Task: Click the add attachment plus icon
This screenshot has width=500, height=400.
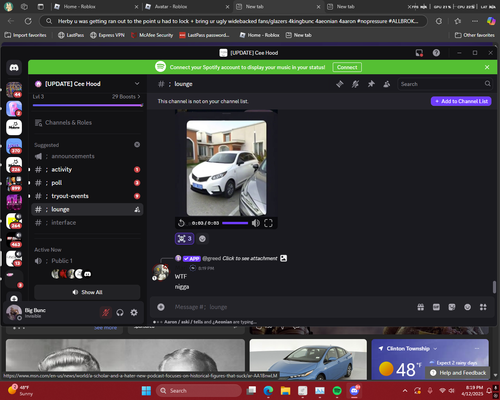Action: pyautogui.click(x=161, y=307)
